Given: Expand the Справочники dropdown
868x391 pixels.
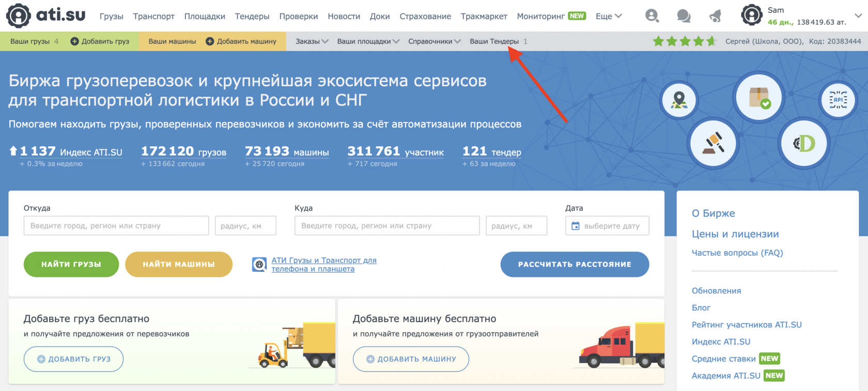Looking at the screenshot, I should [435, 41].
